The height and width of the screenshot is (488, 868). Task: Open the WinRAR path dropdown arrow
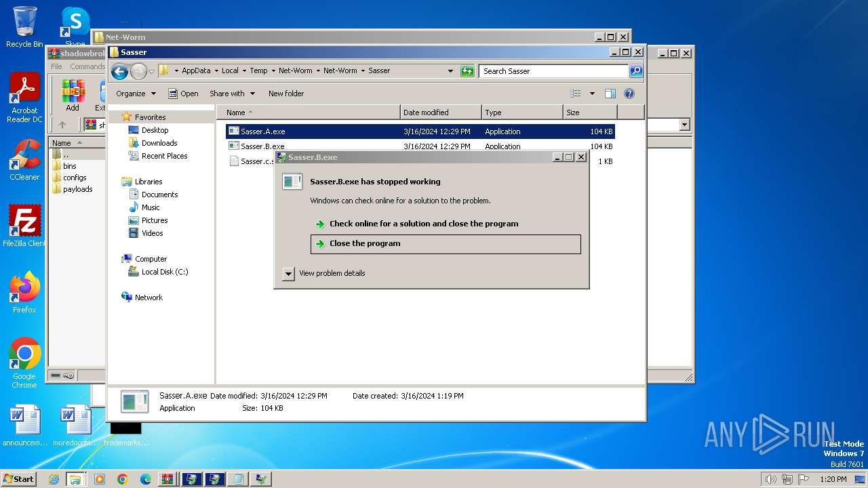[x=684, y=125]
